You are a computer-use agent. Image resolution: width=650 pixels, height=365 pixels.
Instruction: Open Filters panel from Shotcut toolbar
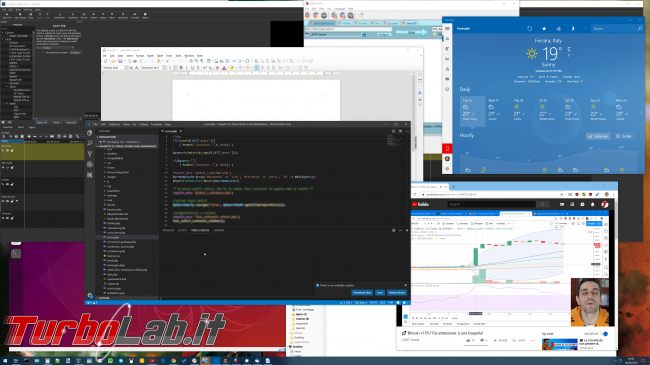(112, 16)
